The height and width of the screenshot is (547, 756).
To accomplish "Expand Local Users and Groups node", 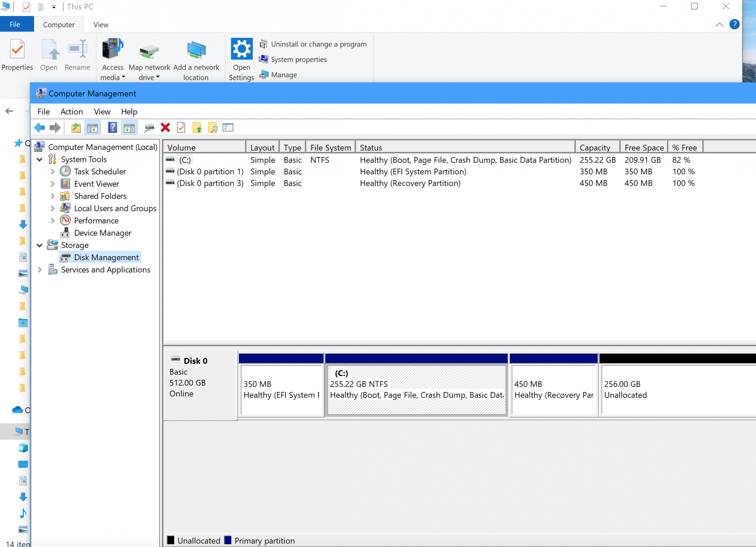I will point(53,208).
